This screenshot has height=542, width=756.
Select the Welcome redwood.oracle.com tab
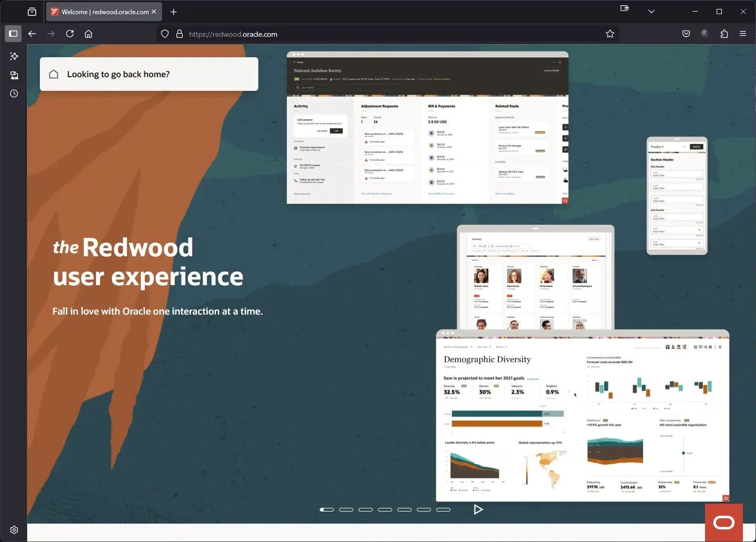(104, 12)
